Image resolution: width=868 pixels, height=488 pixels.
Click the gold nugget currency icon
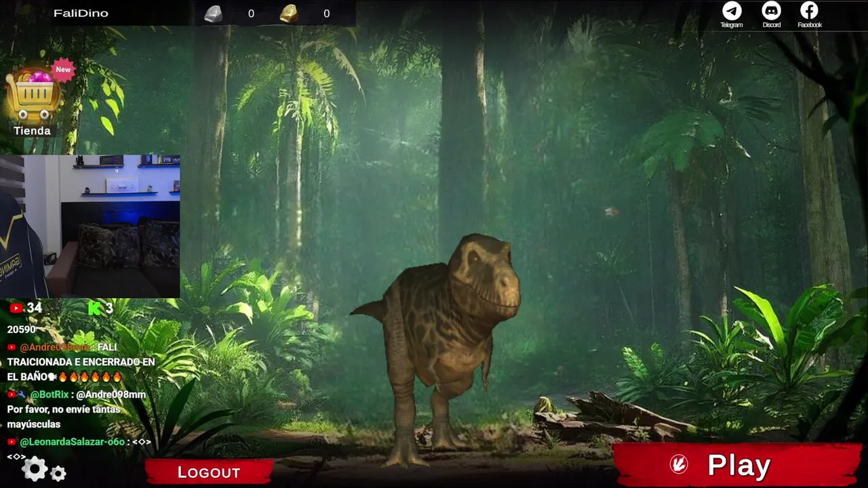coord(289,14)
